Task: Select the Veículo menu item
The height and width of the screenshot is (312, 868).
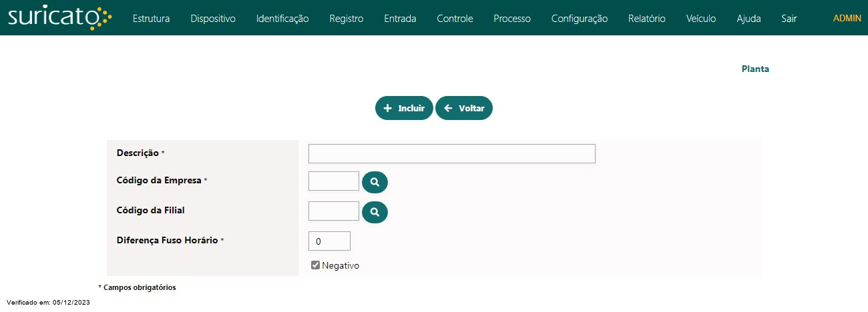Action: click(x=701, y=19)
